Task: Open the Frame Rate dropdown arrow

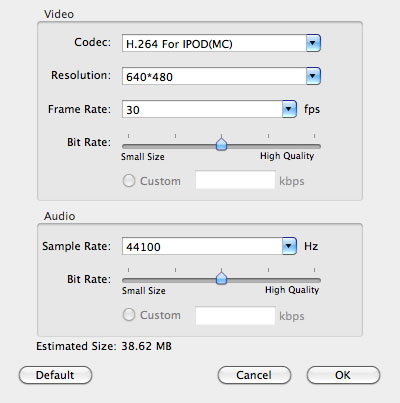Action: pos(289,109)
